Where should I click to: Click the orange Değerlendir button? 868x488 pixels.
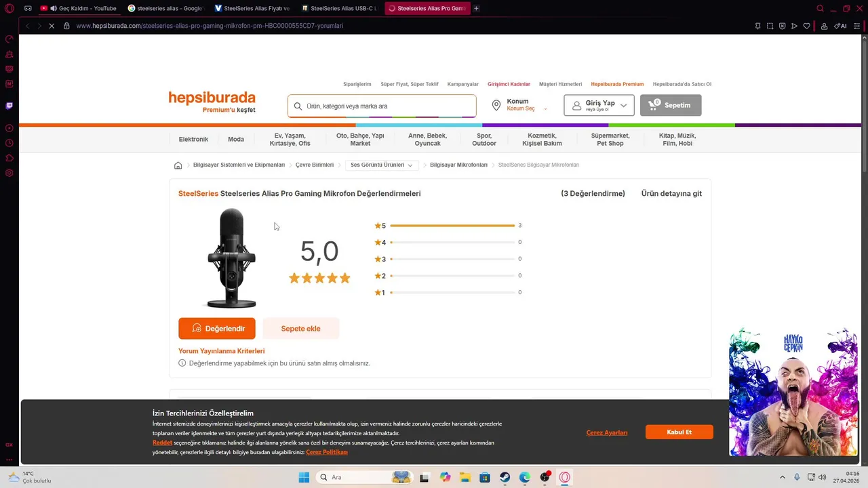(217, 329)
